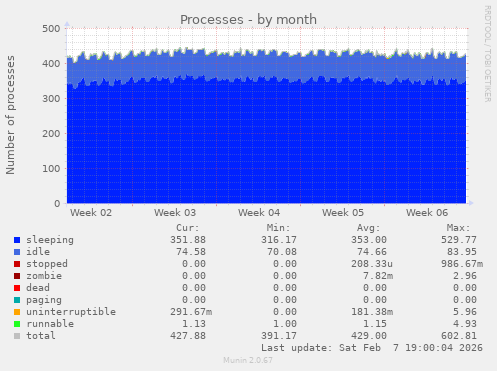497x371 pixels.
Task: Click the runnable current value 1.13
Action: pyautogui.click(x=194, y=324)
